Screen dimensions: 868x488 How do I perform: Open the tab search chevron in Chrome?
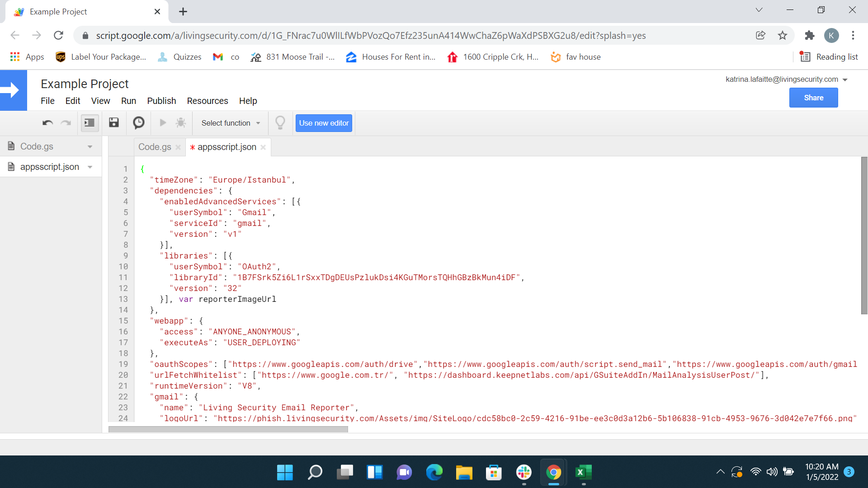point(759,10)
